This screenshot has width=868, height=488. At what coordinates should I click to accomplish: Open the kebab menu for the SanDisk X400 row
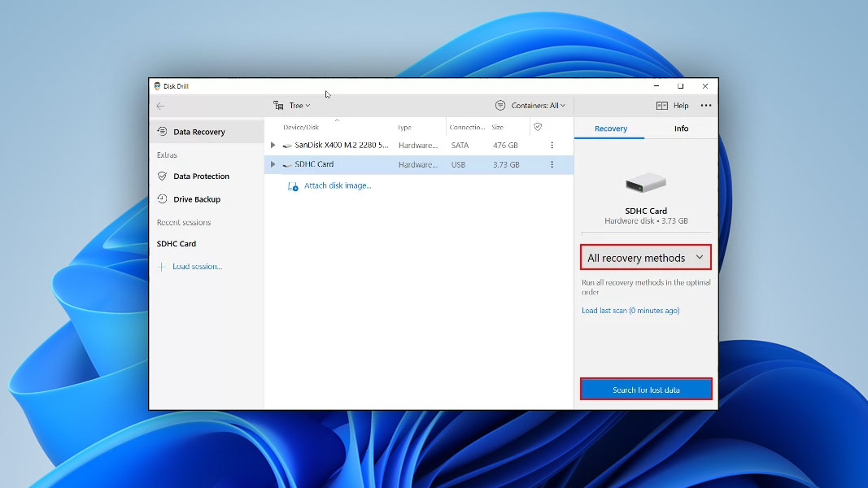click(x=552, y=145)
